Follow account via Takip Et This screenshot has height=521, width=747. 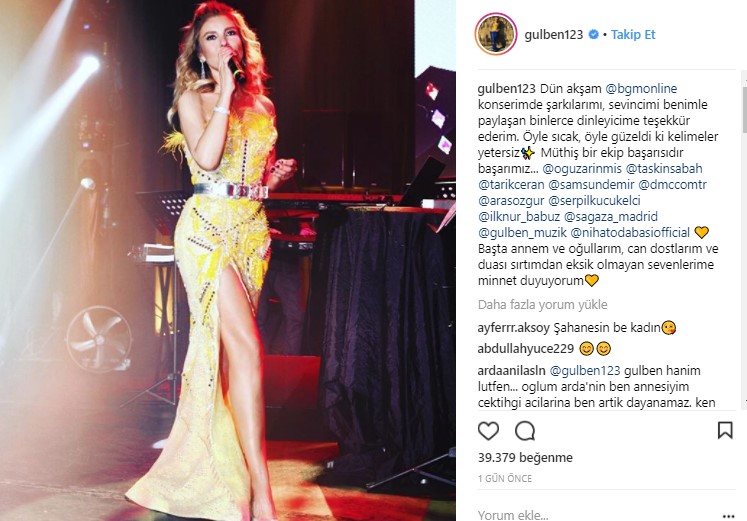(x=633, y=34)
